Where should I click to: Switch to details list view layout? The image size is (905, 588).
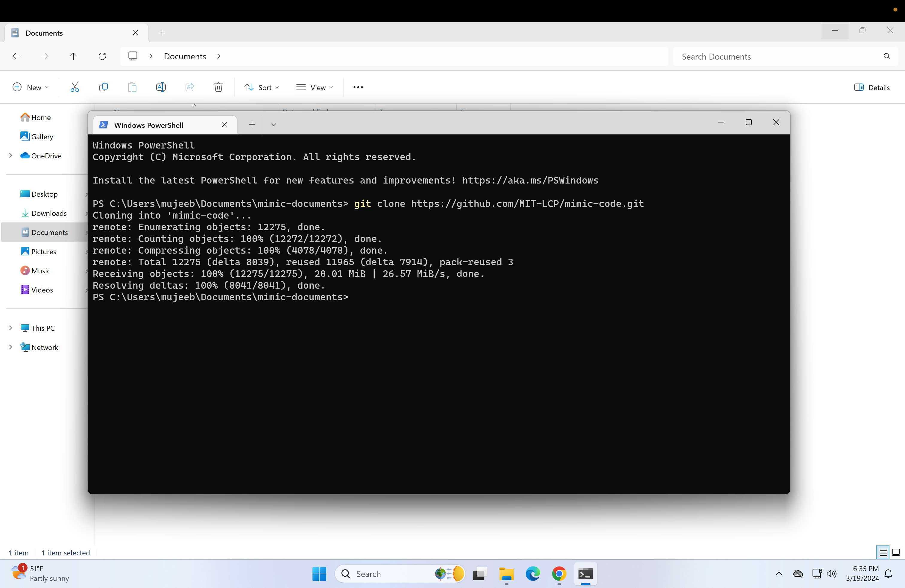pyautogui.click(x=883, y=553)
